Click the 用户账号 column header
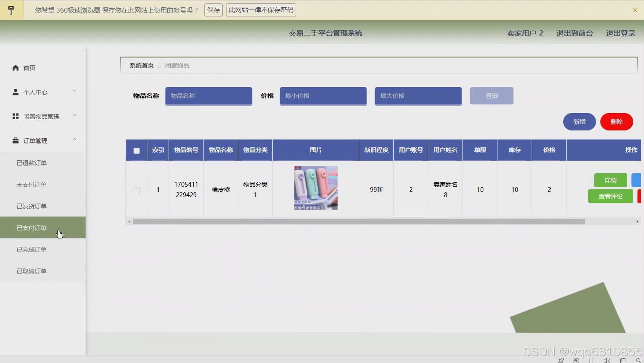Viewport: 644px width, 363px height. (x=411, y=150)
